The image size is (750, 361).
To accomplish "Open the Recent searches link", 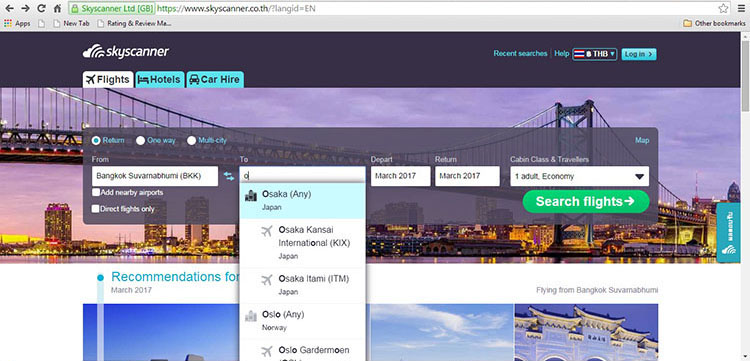I will 520,54.
